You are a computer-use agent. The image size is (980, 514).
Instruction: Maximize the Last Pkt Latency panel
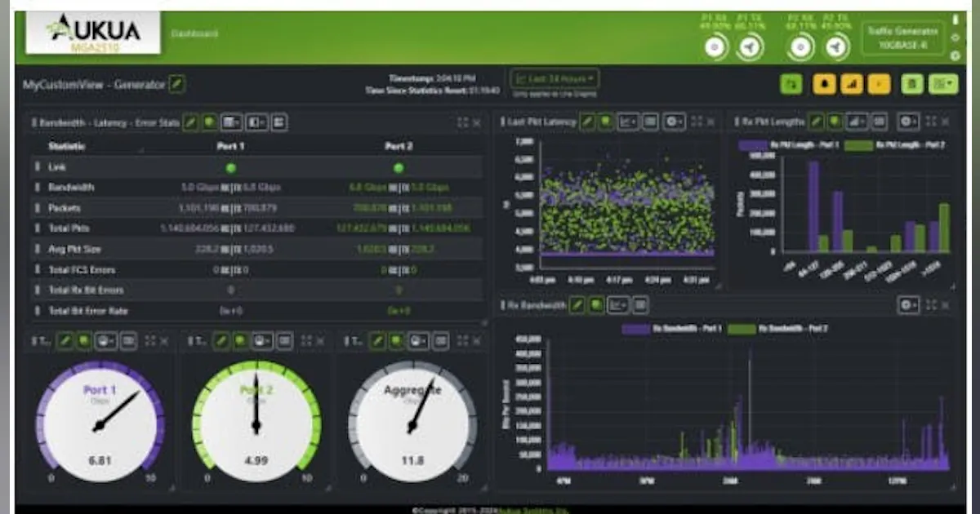[697, 122]
